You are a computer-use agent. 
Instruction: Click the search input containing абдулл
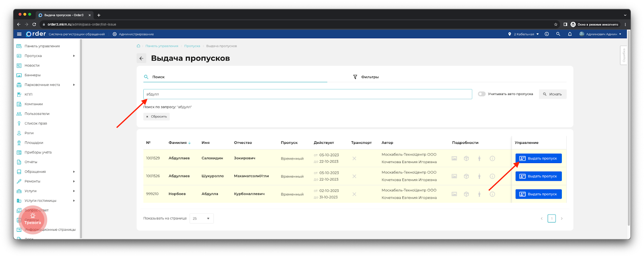(x=308, y=94)
